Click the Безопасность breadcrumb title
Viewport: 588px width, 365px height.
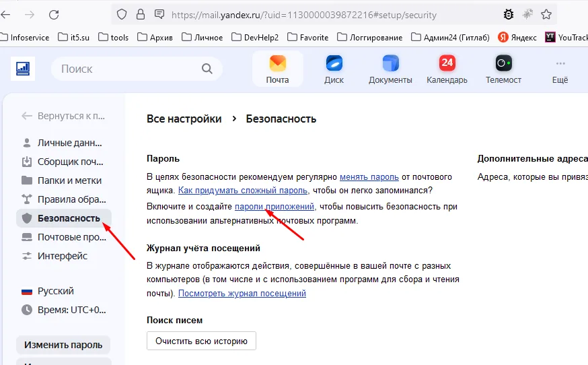click(281, 119)
